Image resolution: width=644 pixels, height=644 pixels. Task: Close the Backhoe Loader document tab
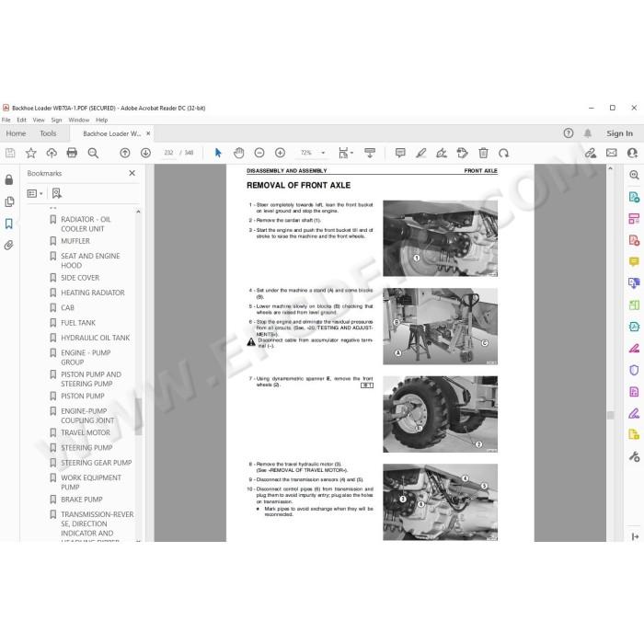148,133
